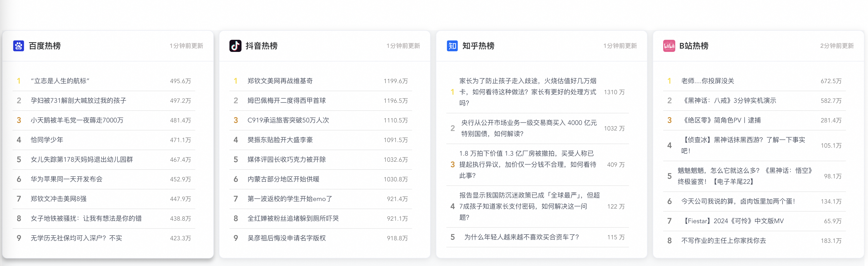Open Baidu topic 恰同学少年
This screenshot has width=868, height=266.
click(x=47, y=140)
